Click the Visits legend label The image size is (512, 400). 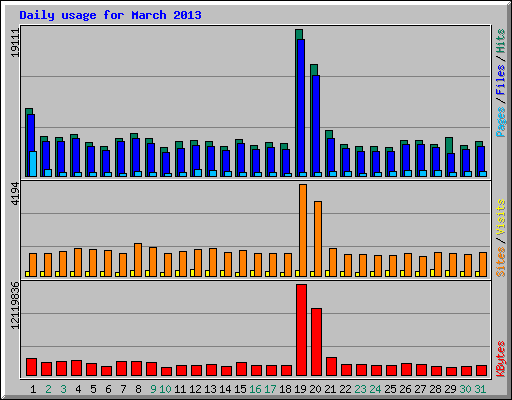[501, 218]
